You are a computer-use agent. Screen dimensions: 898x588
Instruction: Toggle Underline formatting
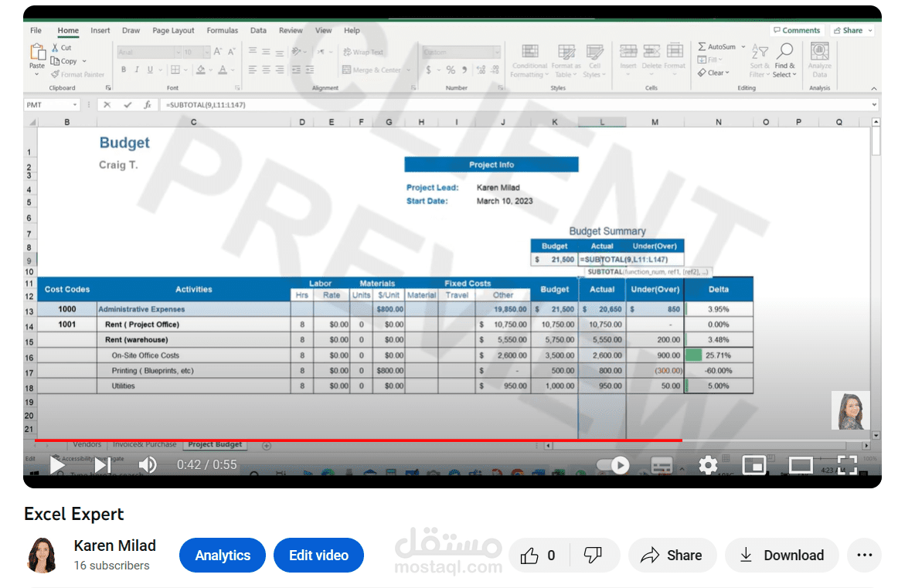point(150,70)
